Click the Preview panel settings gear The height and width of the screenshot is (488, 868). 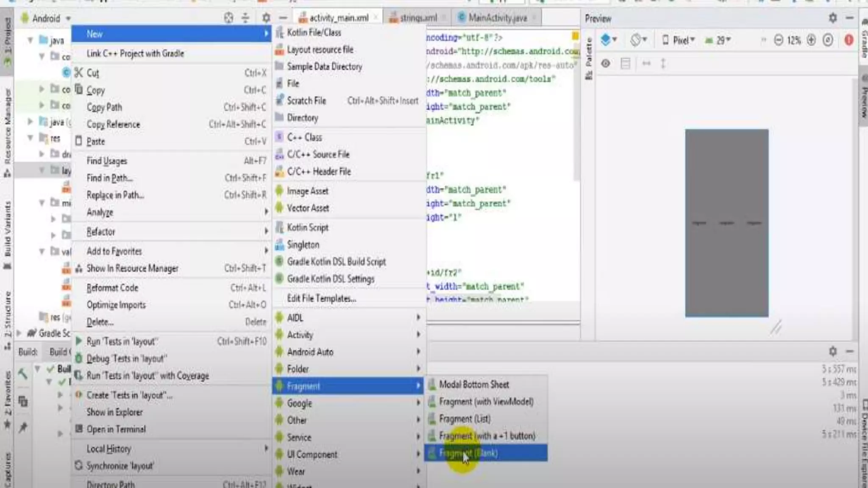[x=832, y=18]
